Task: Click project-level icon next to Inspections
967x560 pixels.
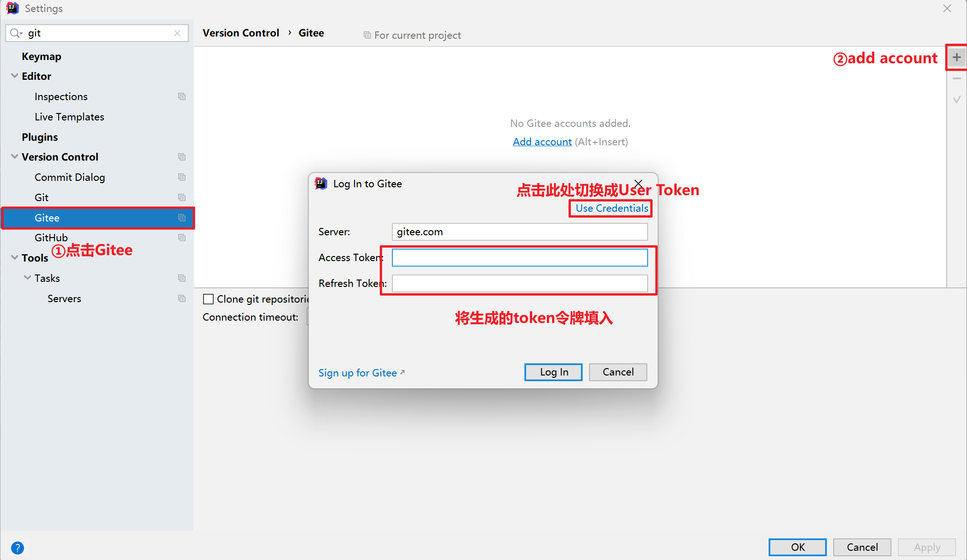Action: pyautogui.click(x=182, y=96)
